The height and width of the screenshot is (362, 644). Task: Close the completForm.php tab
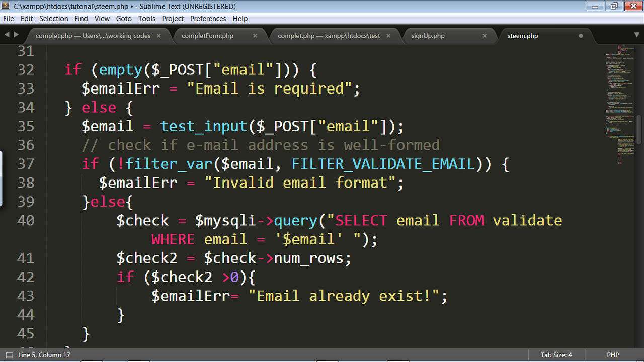255,36
